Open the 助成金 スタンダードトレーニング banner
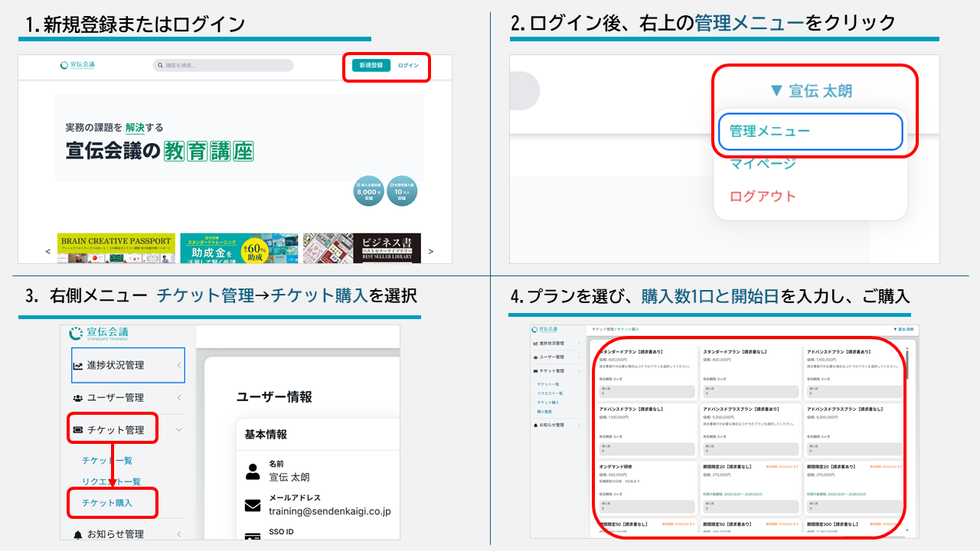This screenshot has height=551, width=980. tap(239, 249)
